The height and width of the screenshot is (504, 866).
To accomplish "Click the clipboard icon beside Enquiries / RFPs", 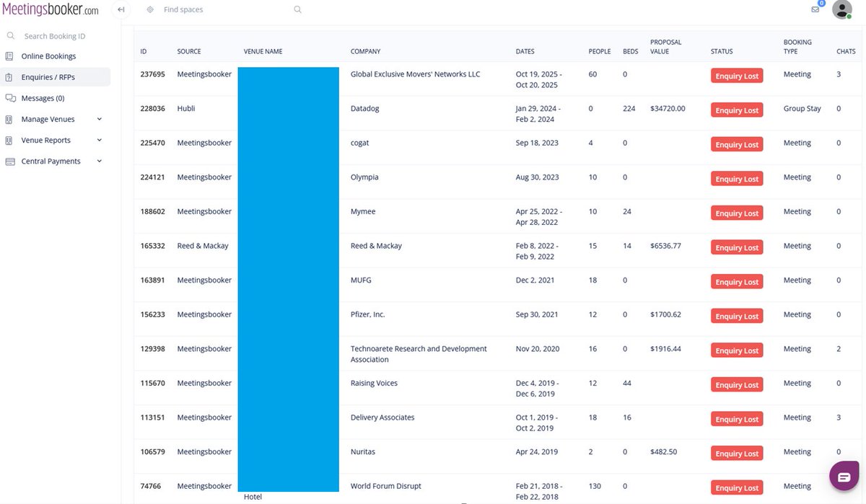I will coord(9,76).
